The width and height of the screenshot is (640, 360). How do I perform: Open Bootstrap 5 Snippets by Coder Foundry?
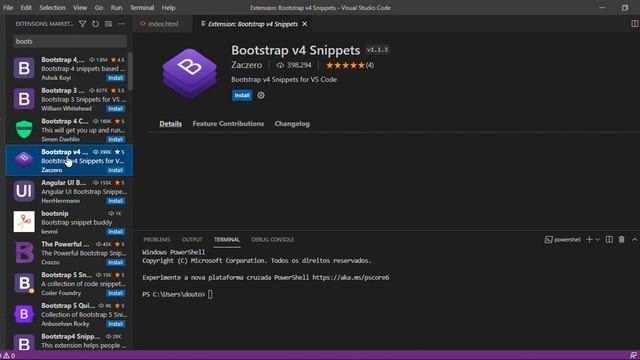(x=69, y=284)
